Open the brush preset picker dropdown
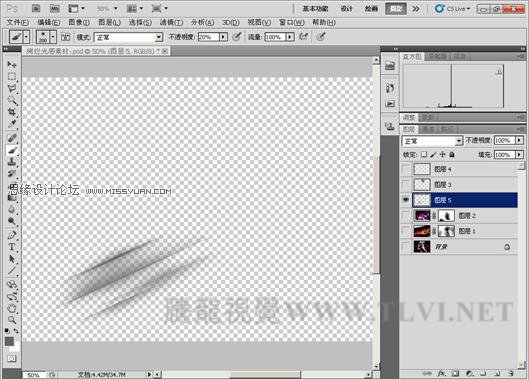The image size is (529, 380). pos(53,37)
